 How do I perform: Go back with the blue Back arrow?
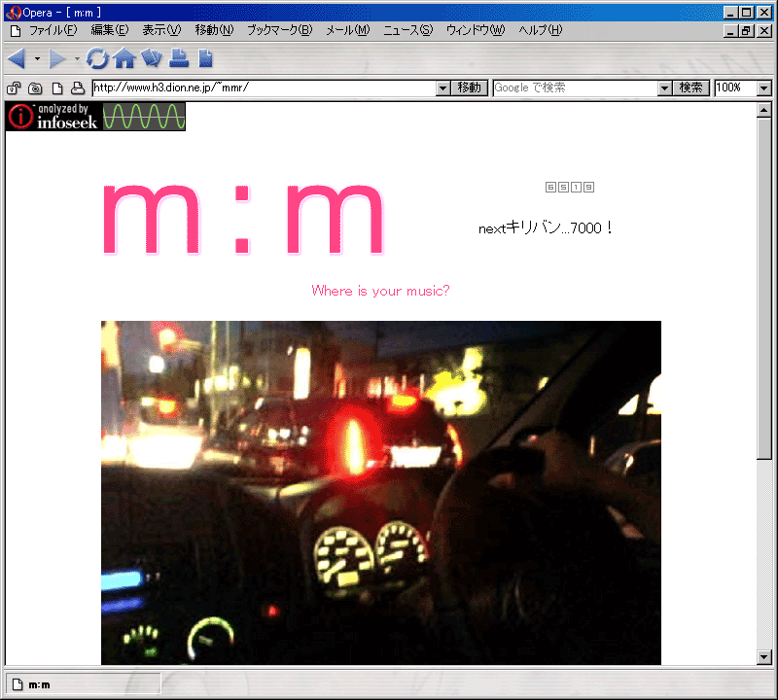[x=17, y=58]
